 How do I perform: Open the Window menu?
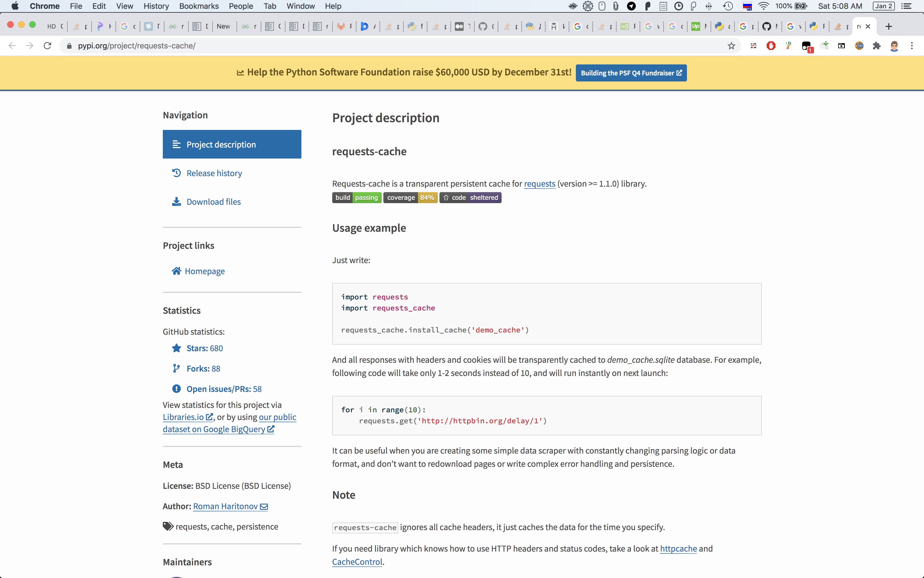pos(301,6)
